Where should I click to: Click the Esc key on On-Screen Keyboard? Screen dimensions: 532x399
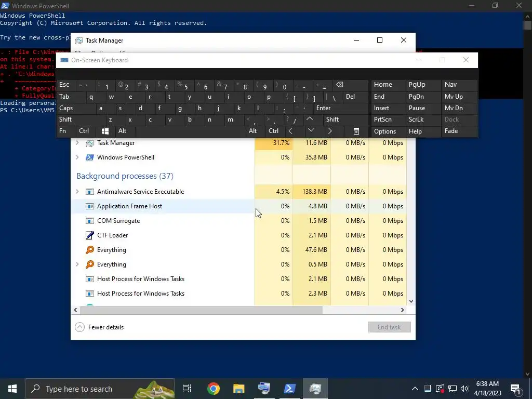(66, 85)
